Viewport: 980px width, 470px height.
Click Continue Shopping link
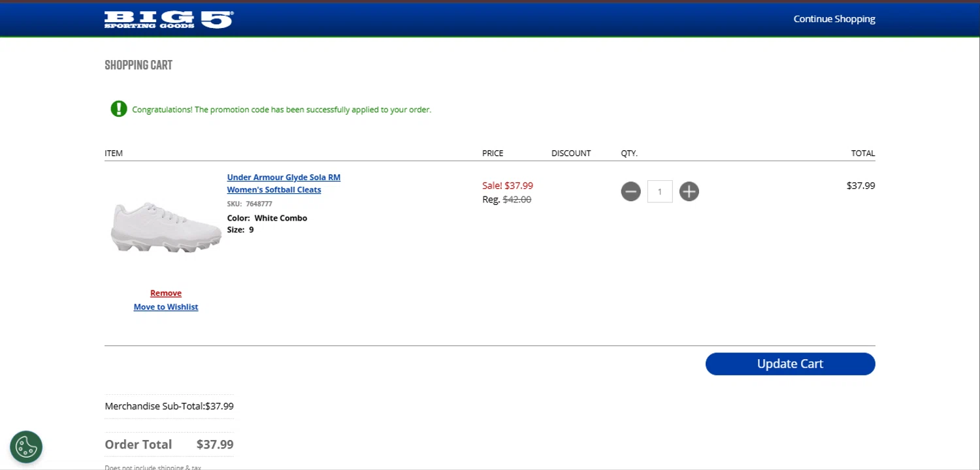click(834, 19)
